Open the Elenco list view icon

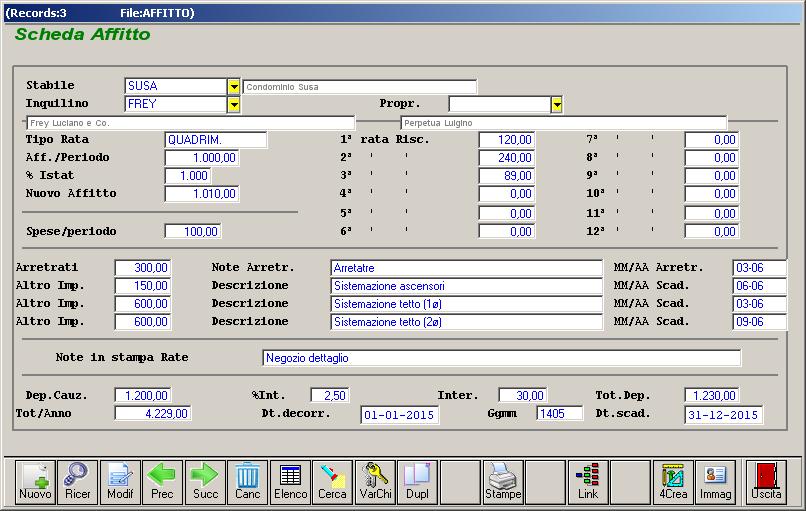290,481
